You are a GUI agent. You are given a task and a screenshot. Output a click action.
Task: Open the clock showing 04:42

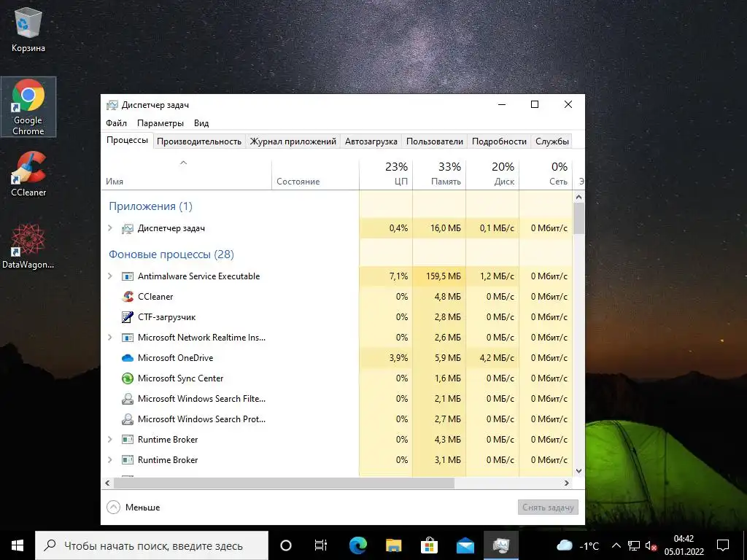(x=684, y=545)
